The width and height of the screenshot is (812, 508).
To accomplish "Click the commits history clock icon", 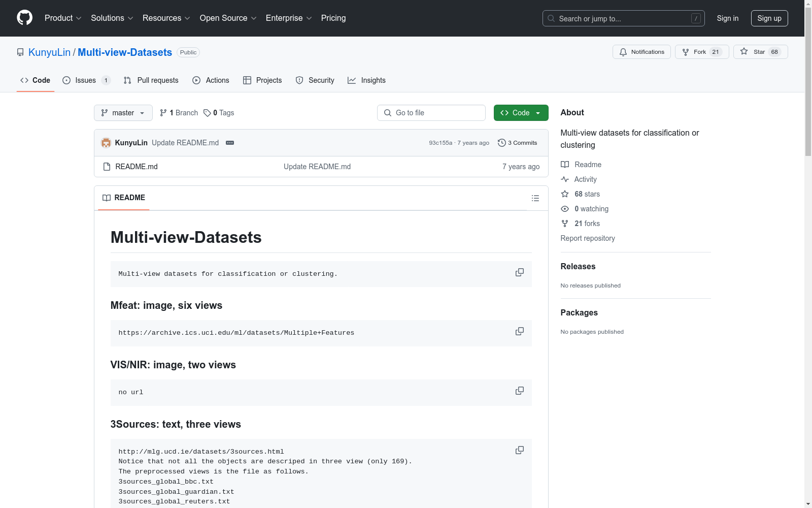I will click(x=502, y=143).
